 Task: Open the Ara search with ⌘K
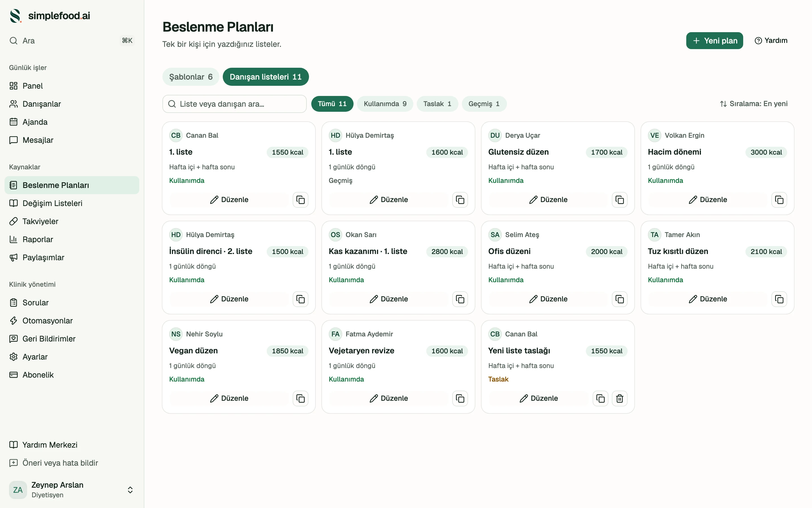[x=72, y=41]
